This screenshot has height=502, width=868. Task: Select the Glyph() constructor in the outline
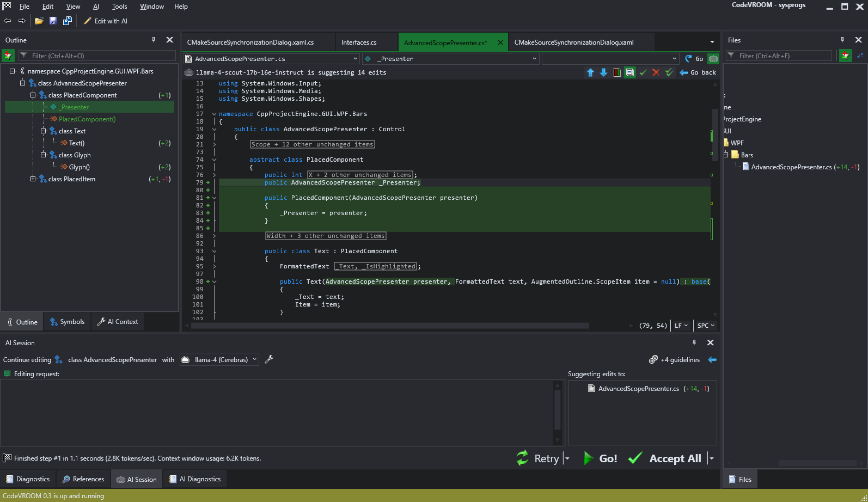pyautogui.click(x=80, y=167)
